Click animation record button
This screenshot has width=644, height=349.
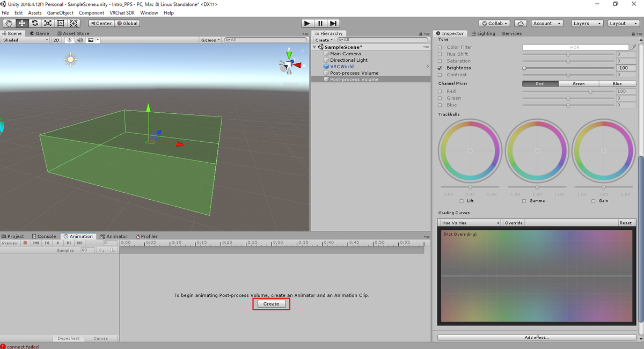point(25,243)
